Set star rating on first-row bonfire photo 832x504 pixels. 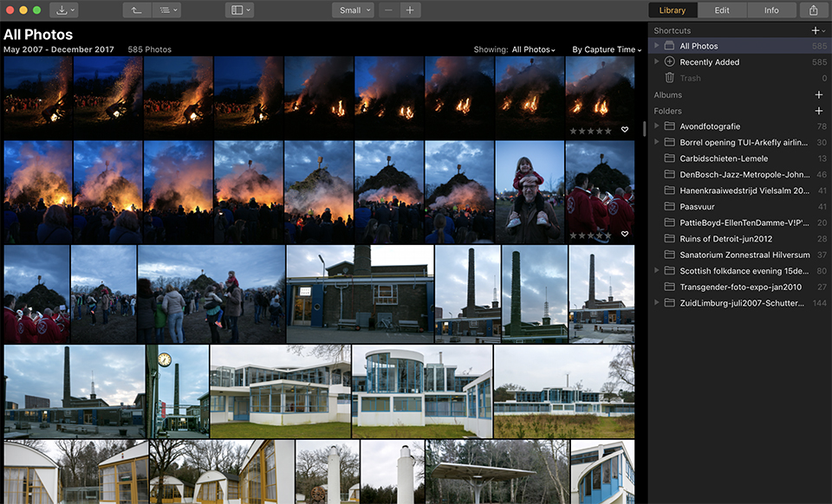(x=590, y=131)
